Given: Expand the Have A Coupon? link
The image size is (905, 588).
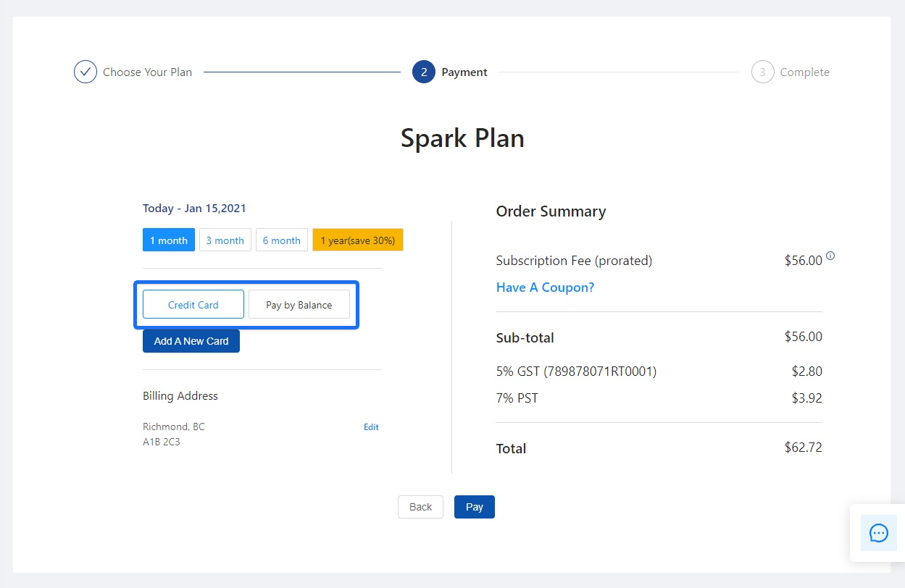Looking at the screenshot, I should pos(545,287).
